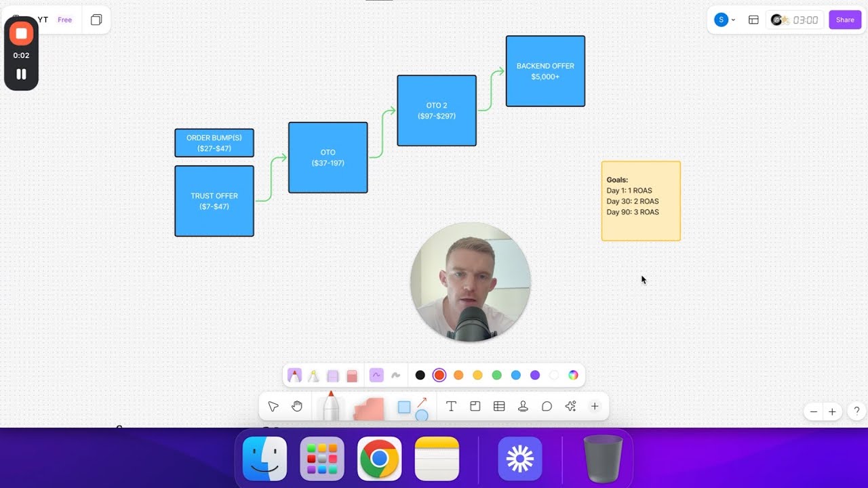This screenshot has width=868, height=488.
Task: Open the layout panel icon in top bar
Action: click(753, 20)
